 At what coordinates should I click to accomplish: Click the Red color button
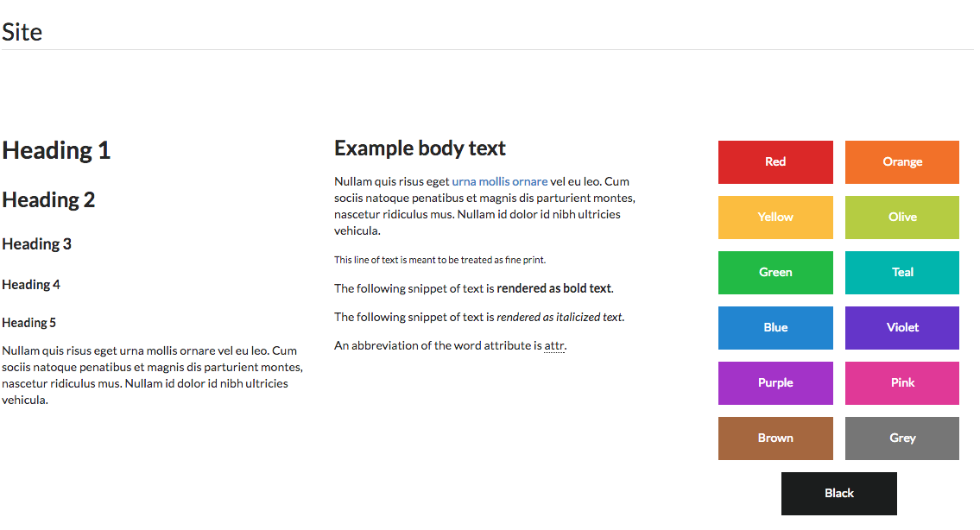775,162
